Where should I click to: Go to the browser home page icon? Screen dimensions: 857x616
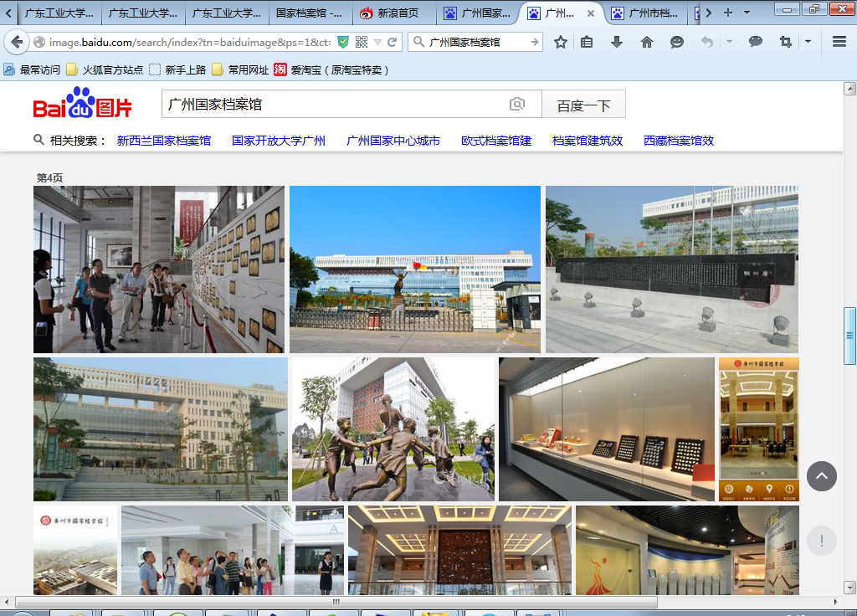point(647,42)
